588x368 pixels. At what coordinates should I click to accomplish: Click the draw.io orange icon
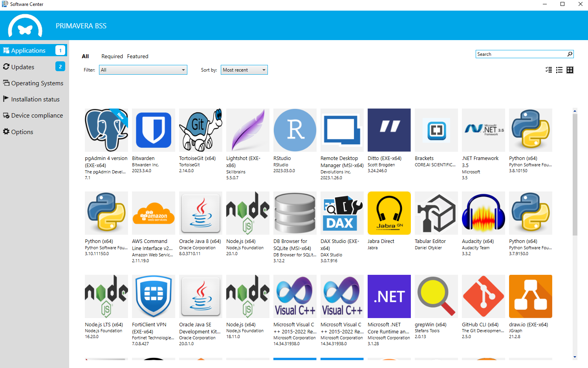(x=531, y=296)
